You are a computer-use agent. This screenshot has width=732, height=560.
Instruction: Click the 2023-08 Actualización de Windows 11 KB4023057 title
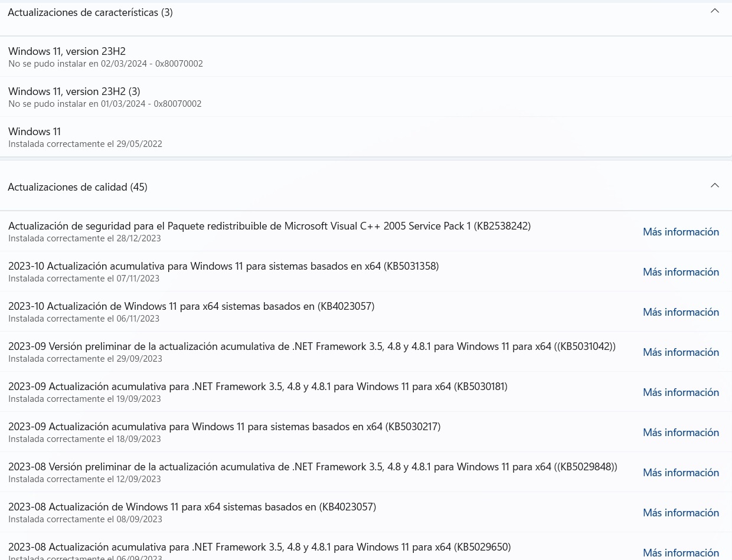click(192, 507)
